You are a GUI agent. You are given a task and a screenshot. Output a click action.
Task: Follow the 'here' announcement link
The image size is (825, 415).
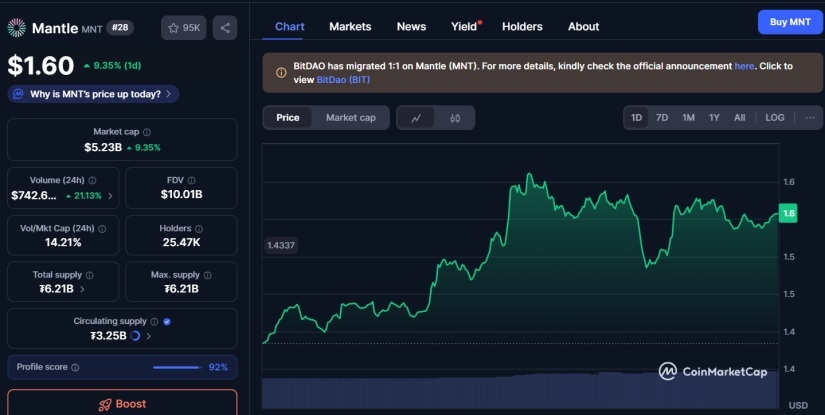(744, 66)
